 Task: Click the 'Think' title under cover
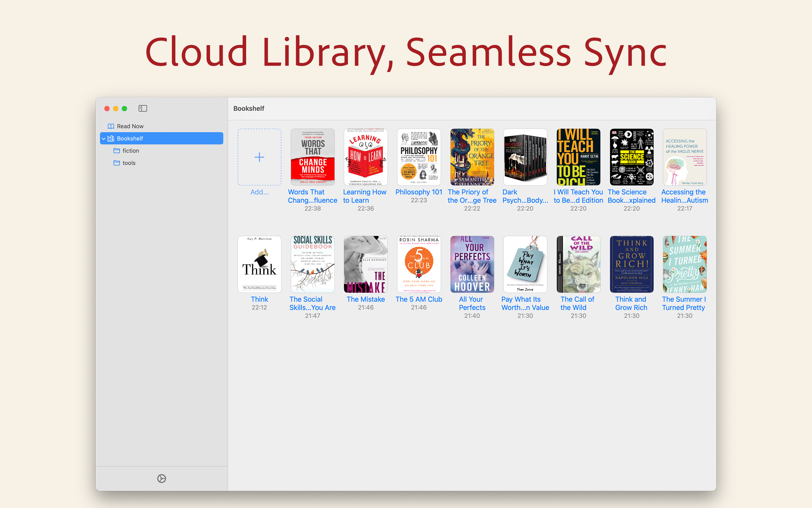point(259,299)
